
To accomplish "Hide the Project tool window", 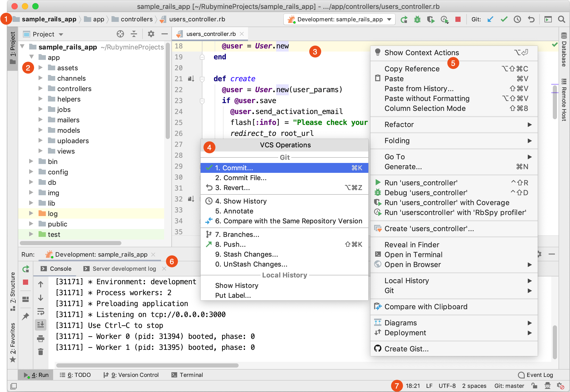I will tap(164, 34).
